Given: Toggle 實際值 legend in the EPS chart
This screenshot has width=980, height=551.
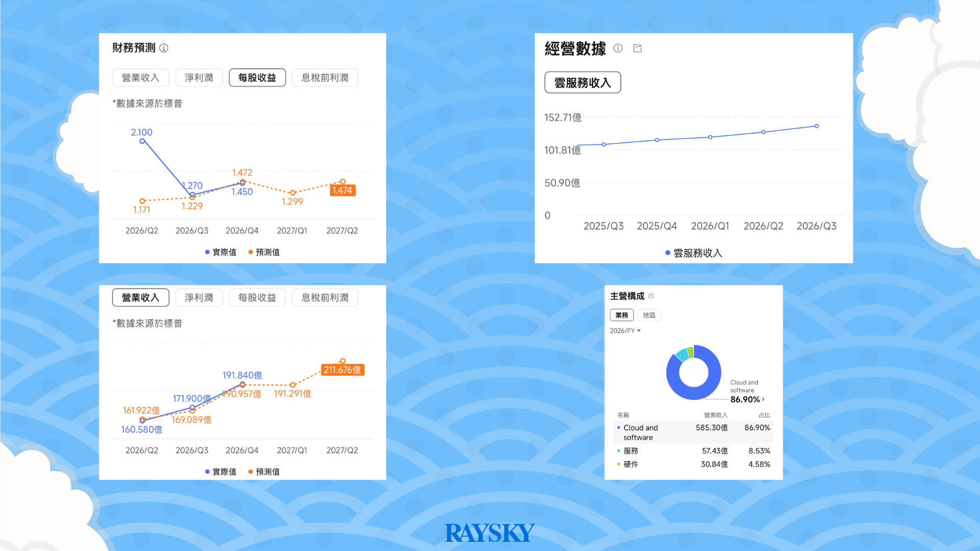Looking at the screenshot, I should (220, 252).
